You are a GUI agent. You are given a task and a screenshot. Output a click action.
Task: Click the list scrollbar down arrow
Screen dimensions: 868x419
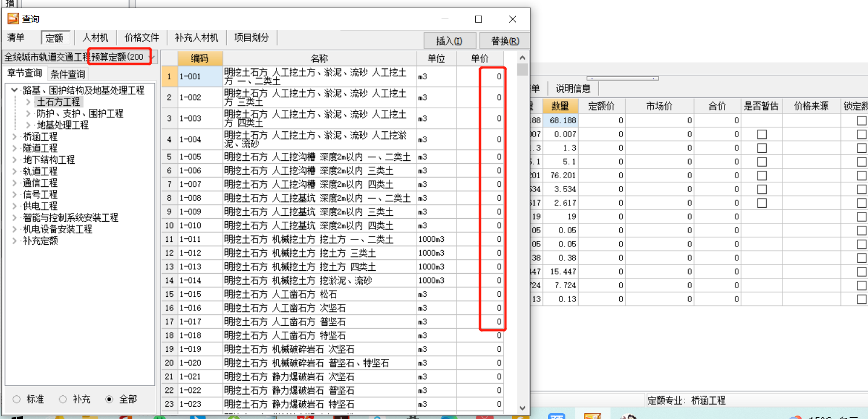[x=522, y=408]
